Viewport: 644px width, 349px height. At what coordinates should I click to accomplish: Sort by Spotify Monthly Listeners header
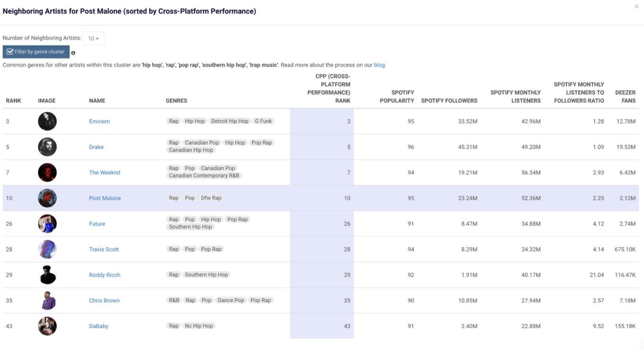(515, 97)
